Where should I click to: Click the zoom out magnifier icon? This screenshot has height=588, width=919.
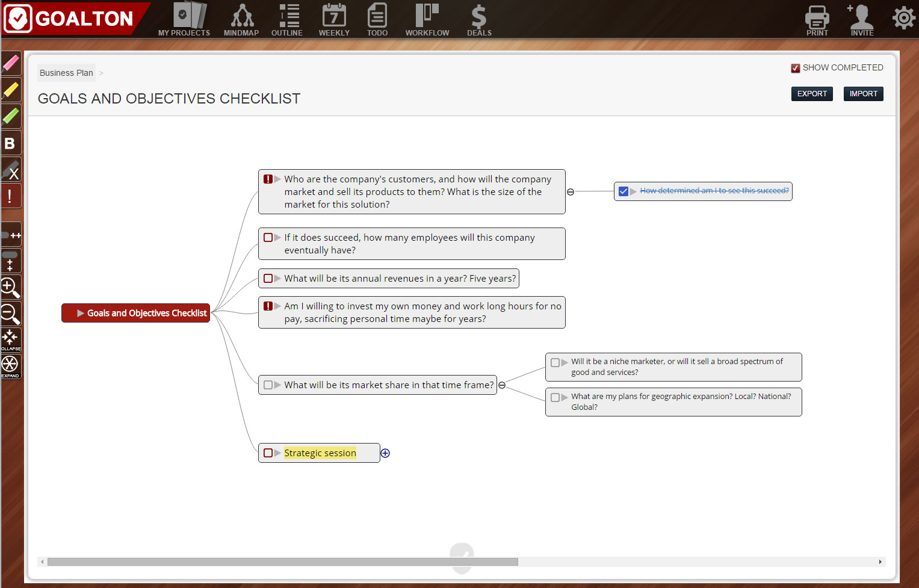(x=11, y=314)
